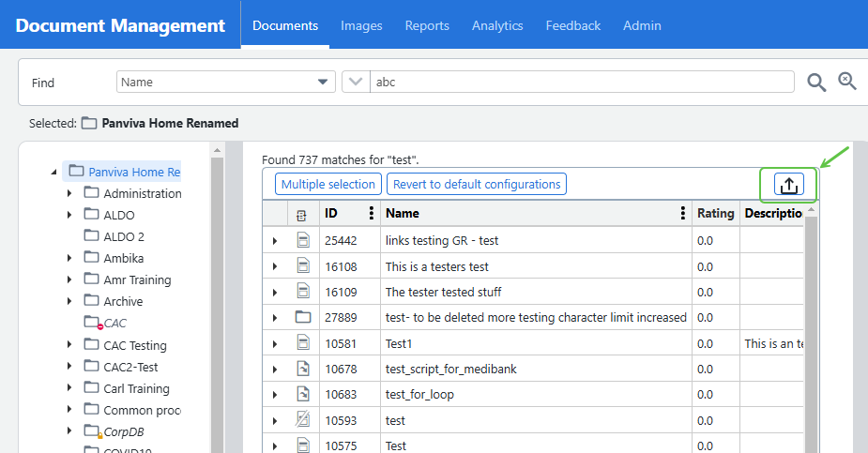Viewport: 868px width, 453px height.
Task: Open ID column options menu
Action: pyautogui.click(x=372, y=213)
